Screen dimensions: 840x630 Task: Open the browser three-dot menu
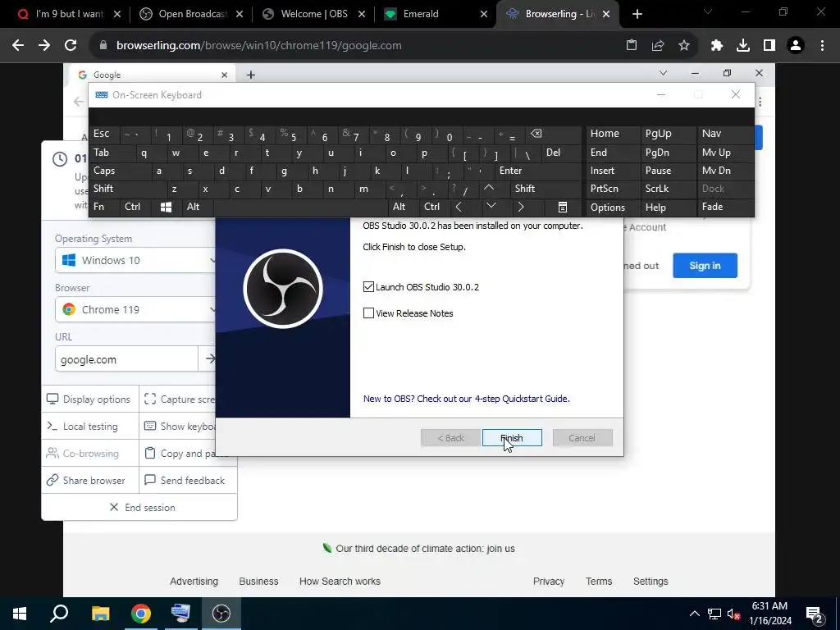(822, 46)
